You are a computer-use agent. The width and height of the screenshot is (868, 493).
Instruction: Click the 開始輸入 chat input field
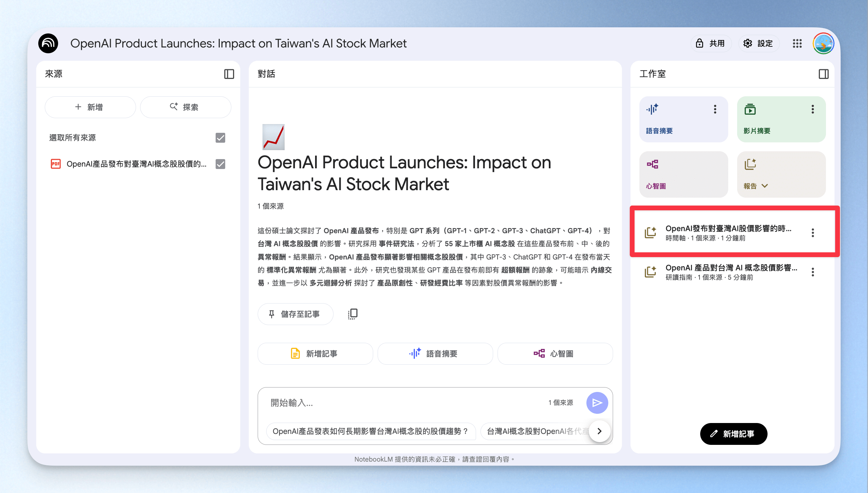pyautogui.click(x=407, y=403)
